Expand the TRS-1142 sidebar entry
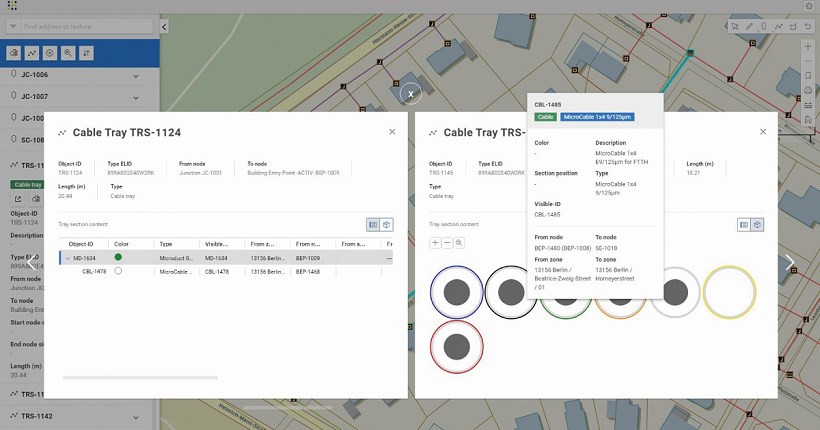Viewport: 820px width, 430px height. coord(136,416)
